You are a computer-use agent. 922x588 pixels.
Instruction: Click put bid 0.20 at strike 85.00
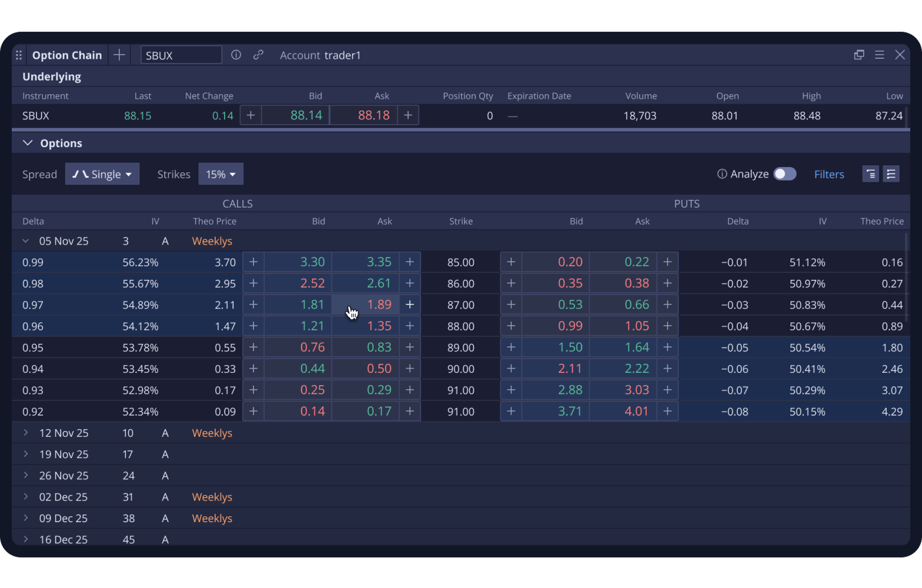click(556, 262)
